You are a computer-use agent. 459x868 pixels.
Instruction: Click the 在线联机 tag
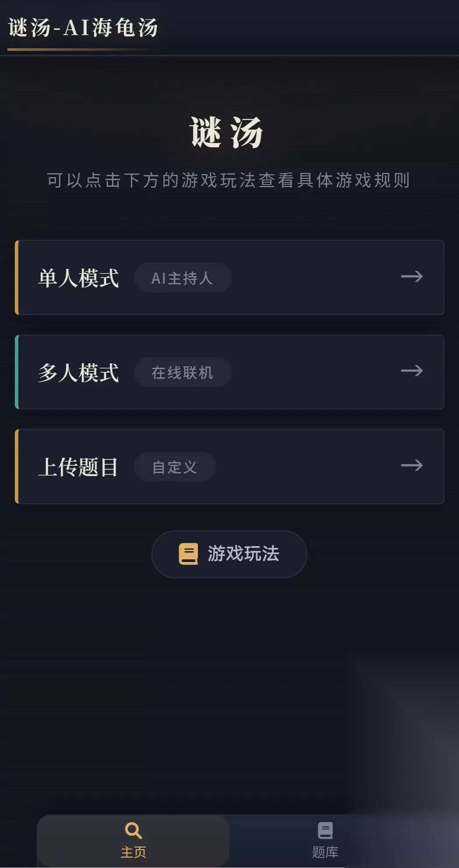coord(183,372)
